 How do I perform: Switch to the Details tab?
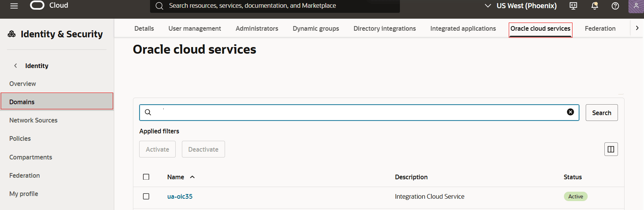(x=144, y=28)
